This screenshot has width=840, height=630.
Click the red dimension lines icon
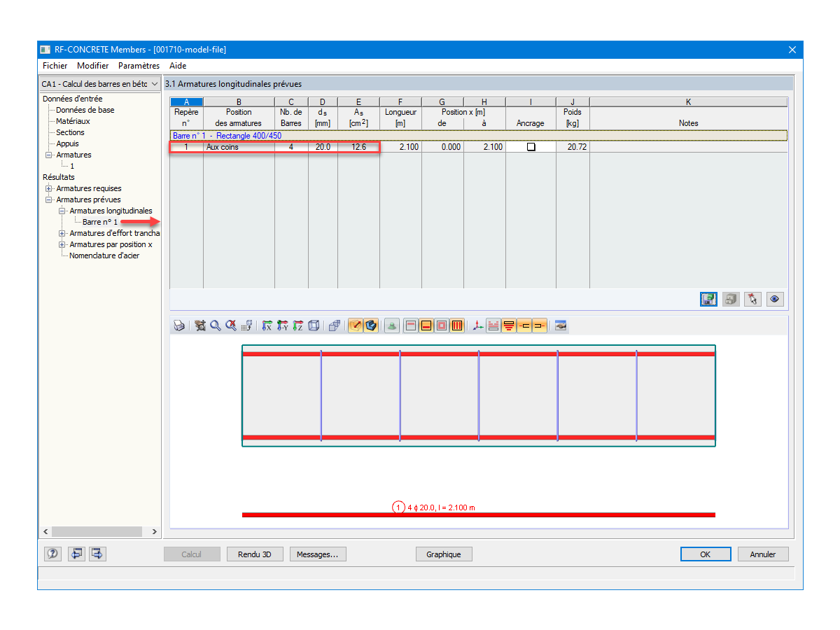(x=493, y=325)
